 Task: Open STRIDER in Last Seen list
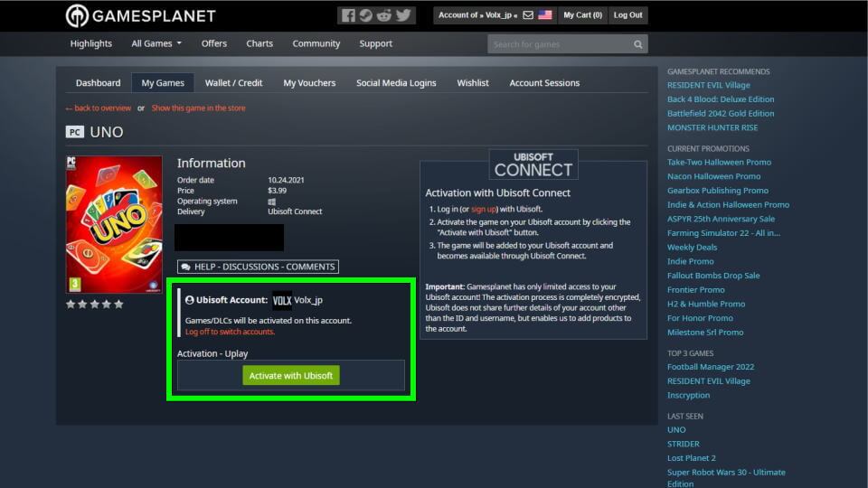point(684,445)
